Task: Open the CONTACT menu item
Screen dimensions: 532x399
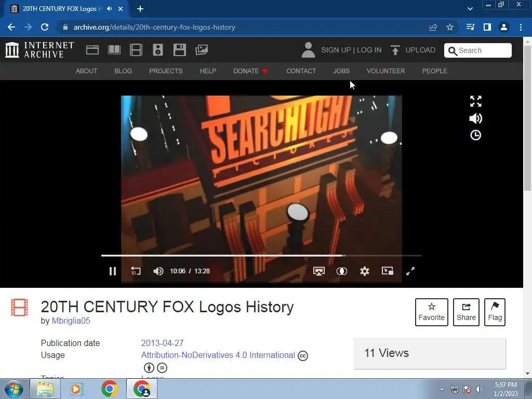Action: 301,71
